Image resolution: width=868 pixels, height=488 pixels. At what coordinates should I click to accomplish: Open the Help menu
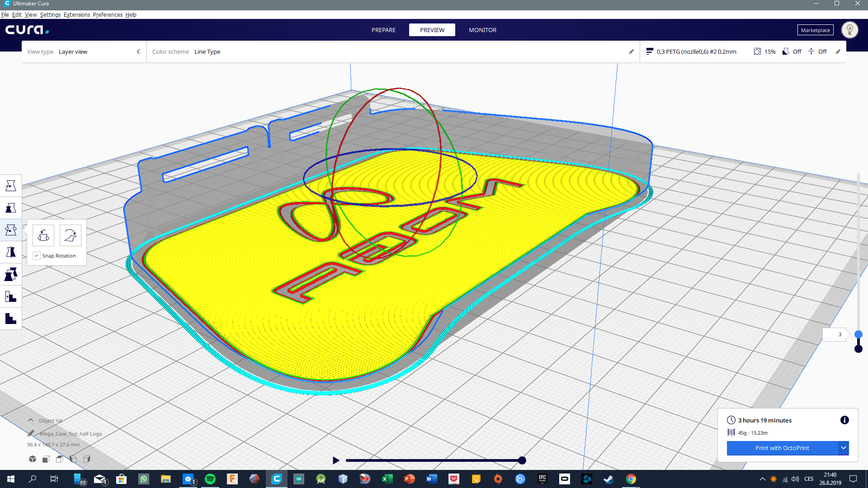click(x=131, y=14)
